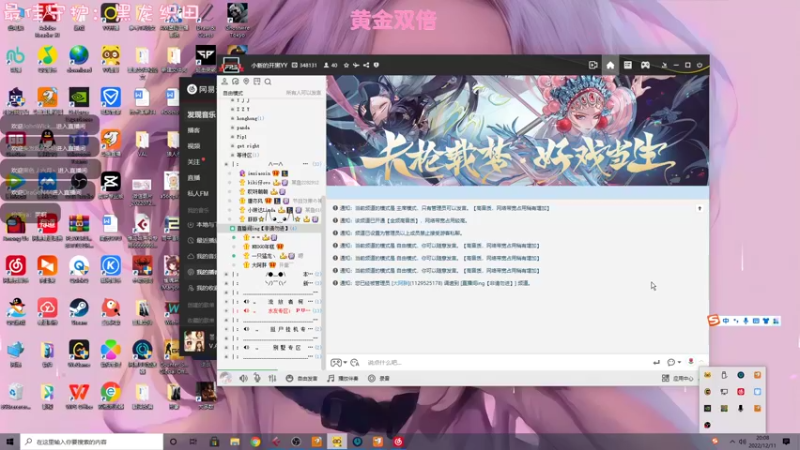Click the online user count 40
The height and width of the screenshot is (450, 800).
pos(334,65)
